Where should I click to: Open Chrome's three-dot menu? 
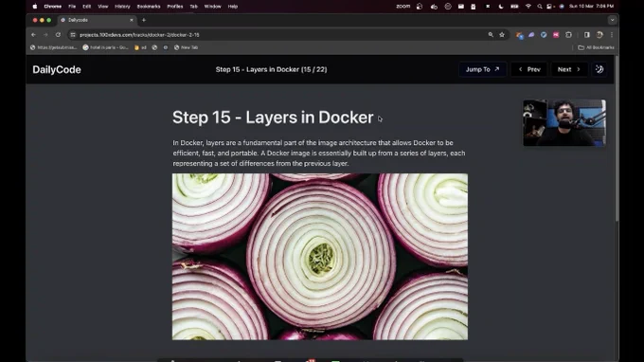coord(612,35)
